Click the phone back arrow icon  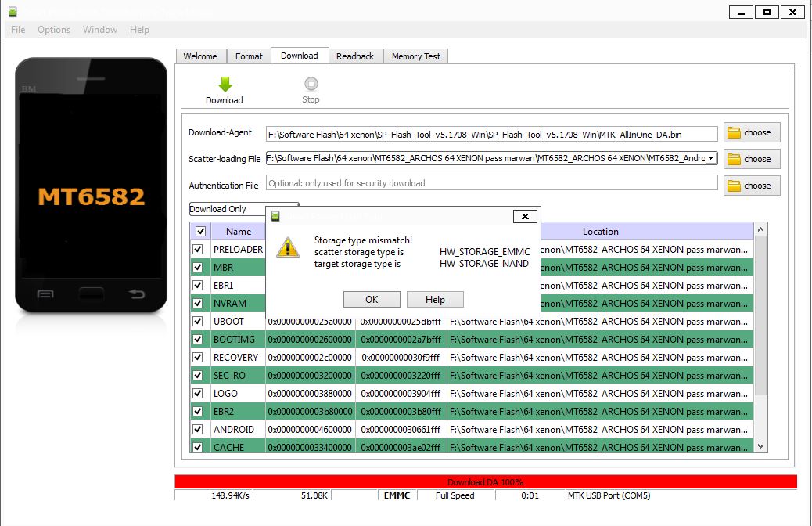click(x=137, y=294)
